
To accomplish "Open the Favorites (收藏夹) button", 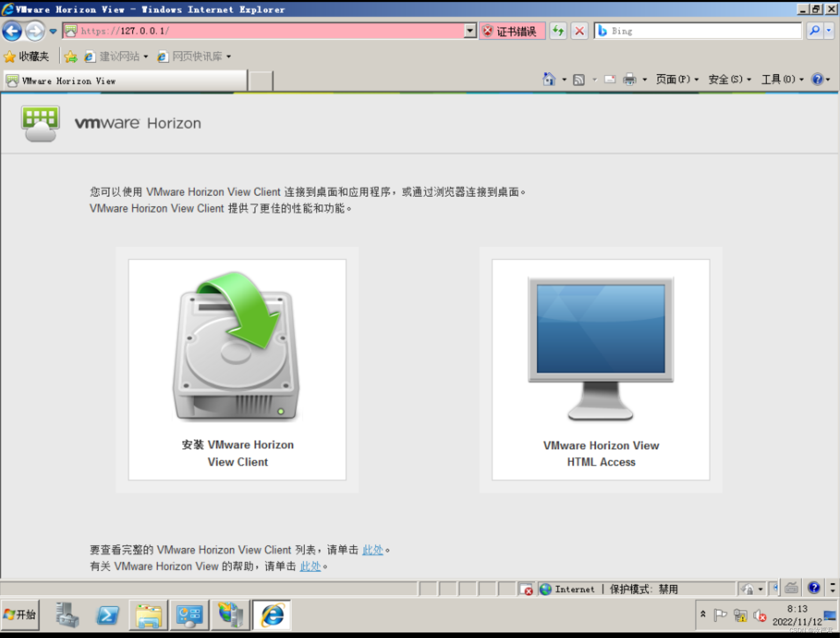I will coord(26,56).
